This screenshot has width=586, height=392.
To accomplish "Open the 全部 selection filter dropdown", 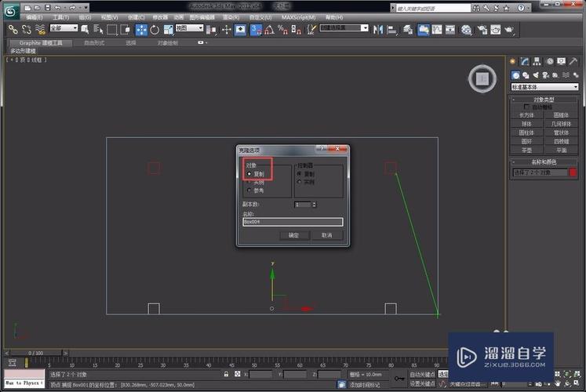I will [x=64, y=28].
